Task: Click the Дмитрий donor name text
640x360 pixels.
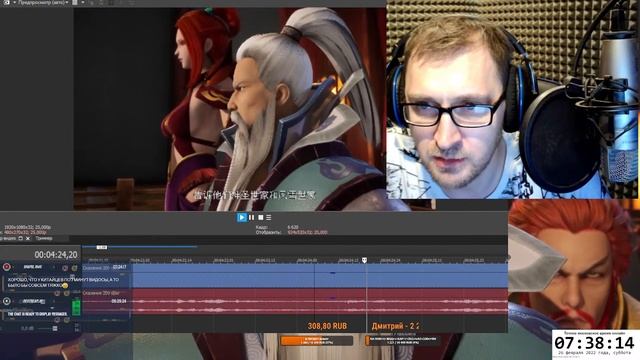Action: tap(387, 326)
